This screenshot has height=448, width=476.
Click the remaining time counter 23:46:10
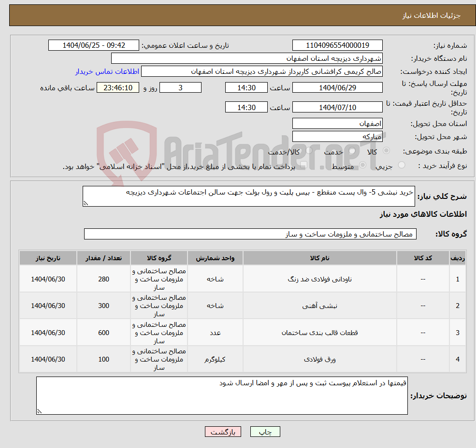[x=117, y=87]
